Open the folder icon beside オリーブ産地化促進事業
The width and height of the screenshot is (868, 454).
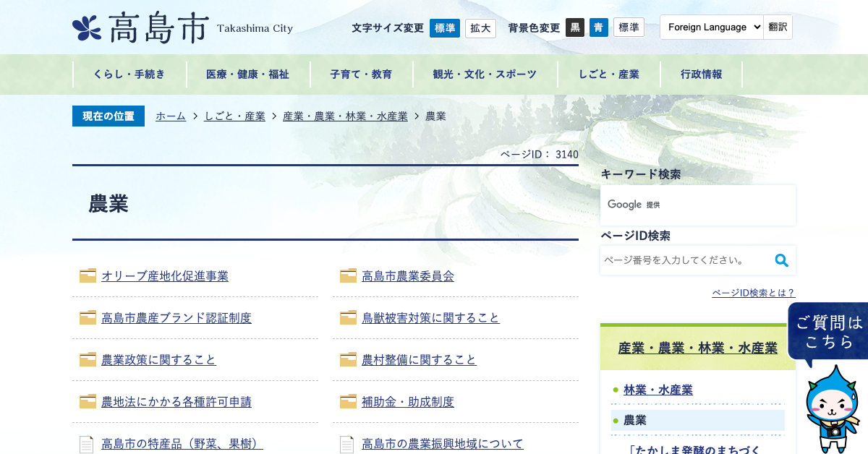click(x=88, y=275)
